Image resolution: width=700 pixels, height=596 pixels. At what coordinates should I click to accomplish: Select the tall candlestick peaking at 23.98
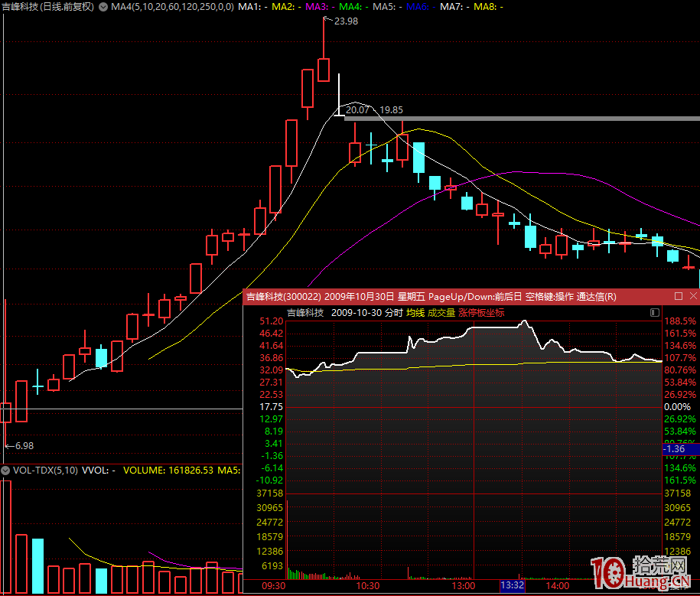click(x=324, y=50)
